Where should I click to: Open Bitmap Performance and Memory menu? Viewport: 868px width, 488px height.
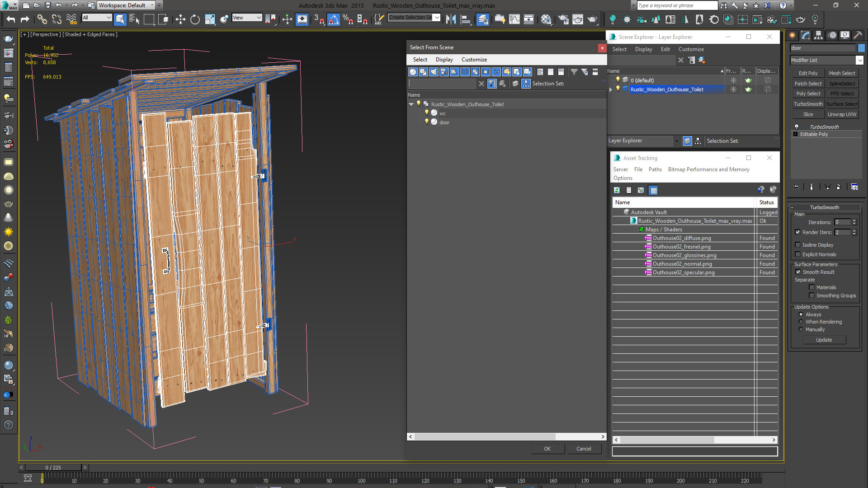pos(708,169)
